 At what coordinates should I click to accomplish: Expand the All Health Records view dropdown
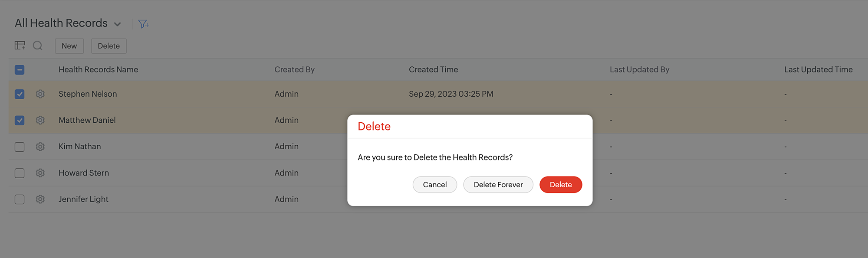click(117, 24)
